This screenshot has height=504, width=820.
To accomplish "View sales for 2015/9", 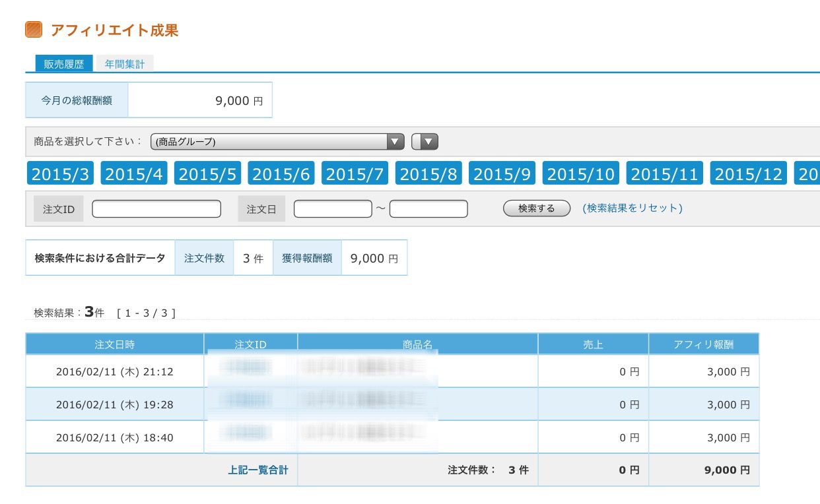I will [x=502, y=174].
